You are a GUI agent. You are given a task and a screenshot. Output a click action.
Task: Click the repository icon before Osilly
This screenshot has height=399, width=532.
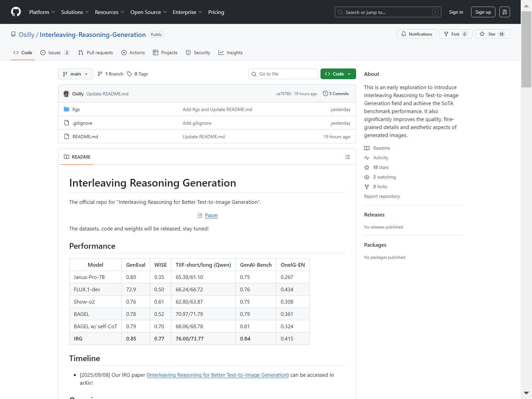tap(13, 35)
